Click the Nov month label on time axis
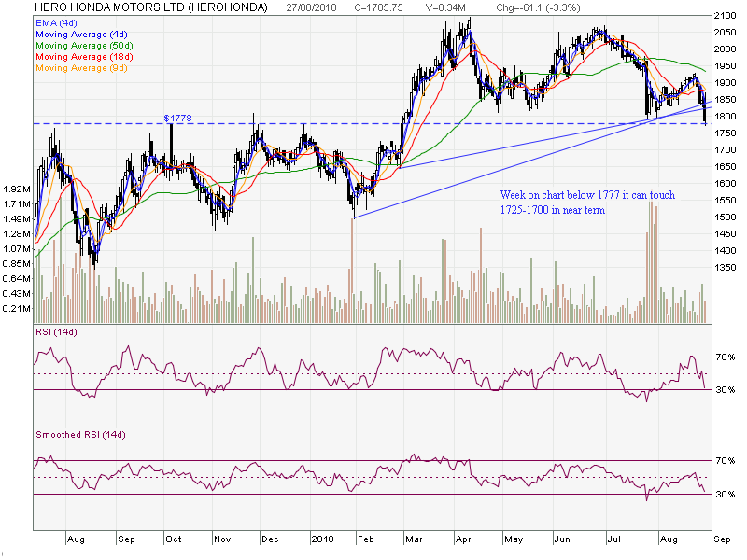Screen dimensions: 747x560 [222, 539]
